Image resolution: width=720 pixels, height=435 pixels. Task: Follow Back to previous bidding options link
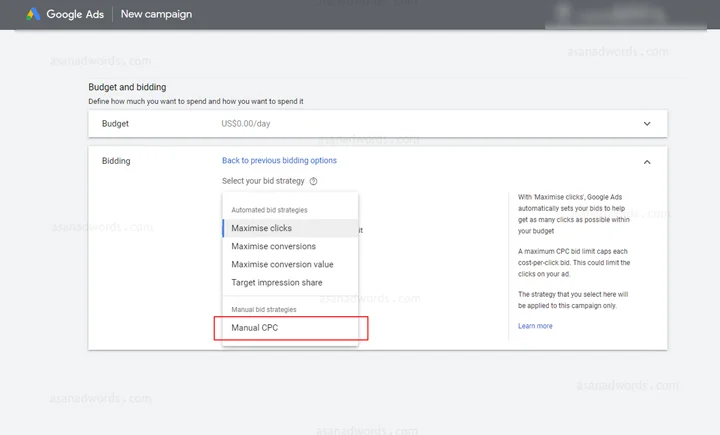(x=279, y=160)
